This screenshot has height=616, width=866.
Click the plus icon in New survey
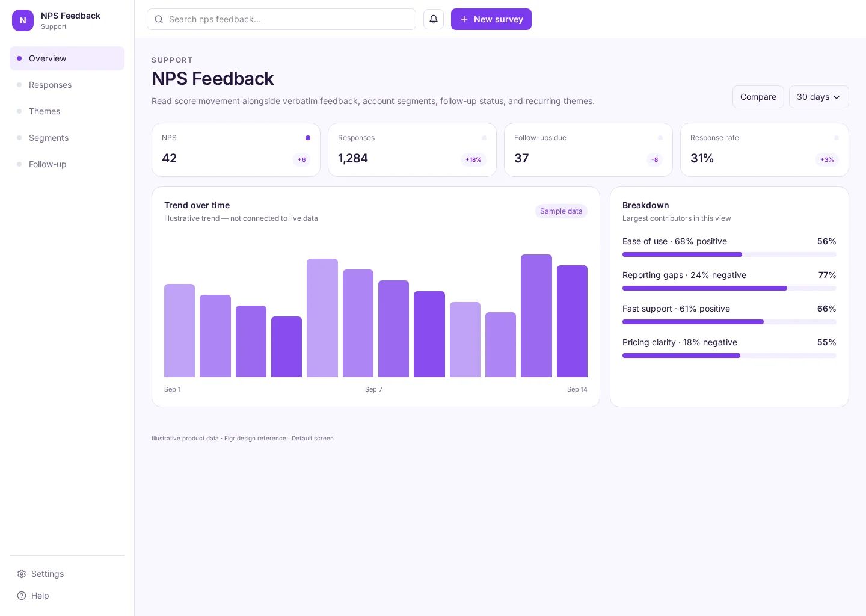(x=464, y=19)
